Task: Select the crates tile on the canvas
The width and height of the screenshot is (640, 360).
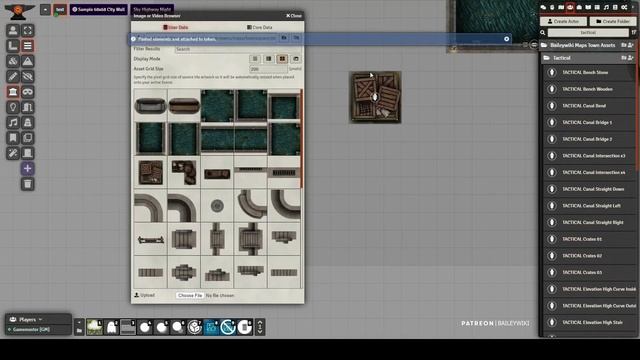Action: point(375,97)
